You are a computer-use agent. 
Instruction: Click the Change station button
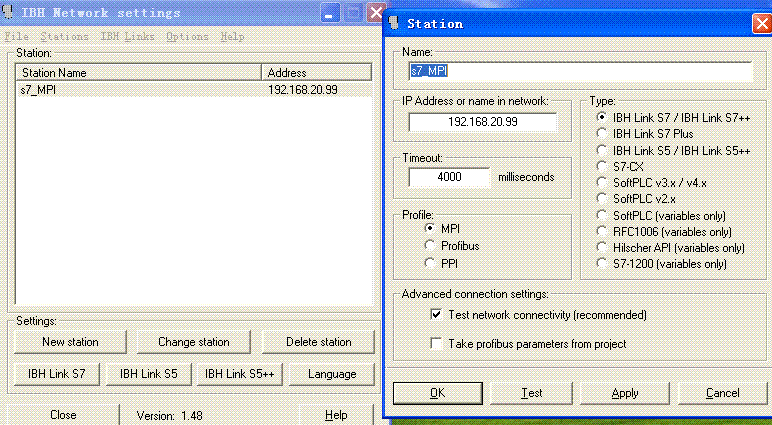pos(193,342)
